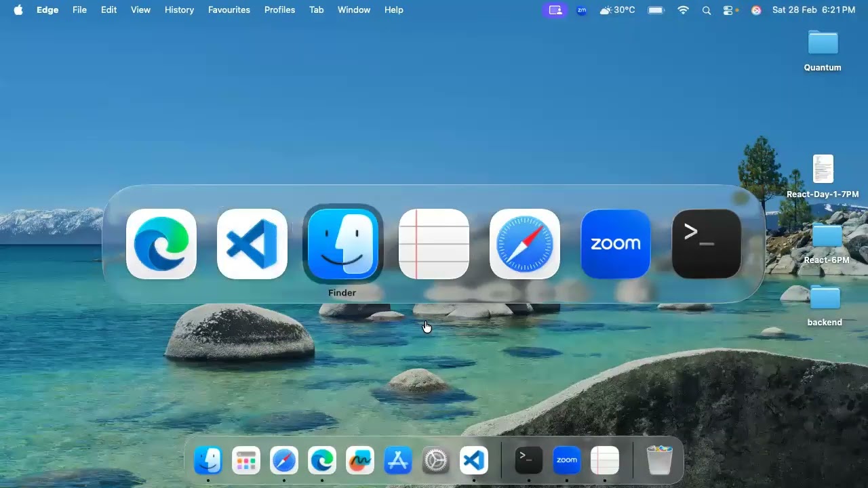Open the File menu
The image size is (868, 488).
(79, 10)
